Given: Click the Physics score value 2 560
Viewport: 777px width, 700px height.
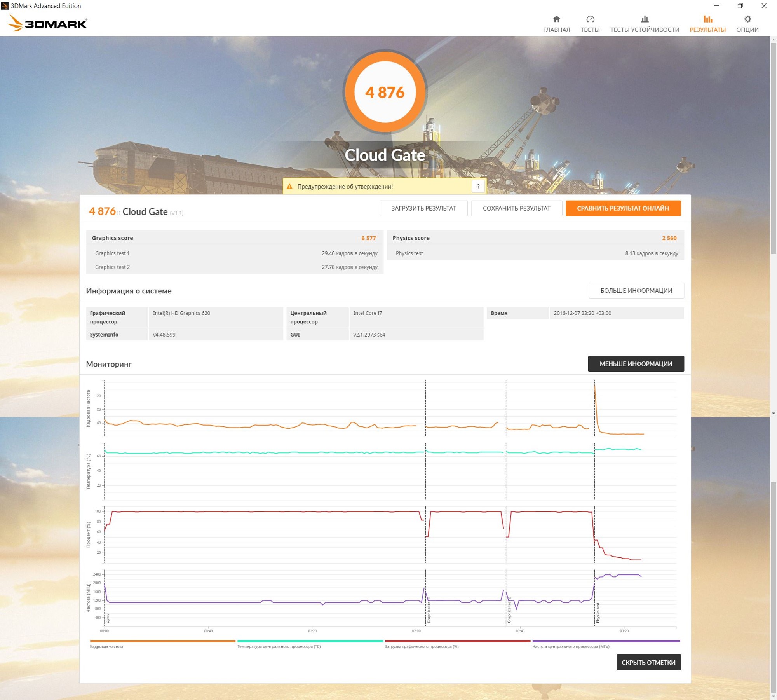Looking at the screenshot, I should 669,238.
